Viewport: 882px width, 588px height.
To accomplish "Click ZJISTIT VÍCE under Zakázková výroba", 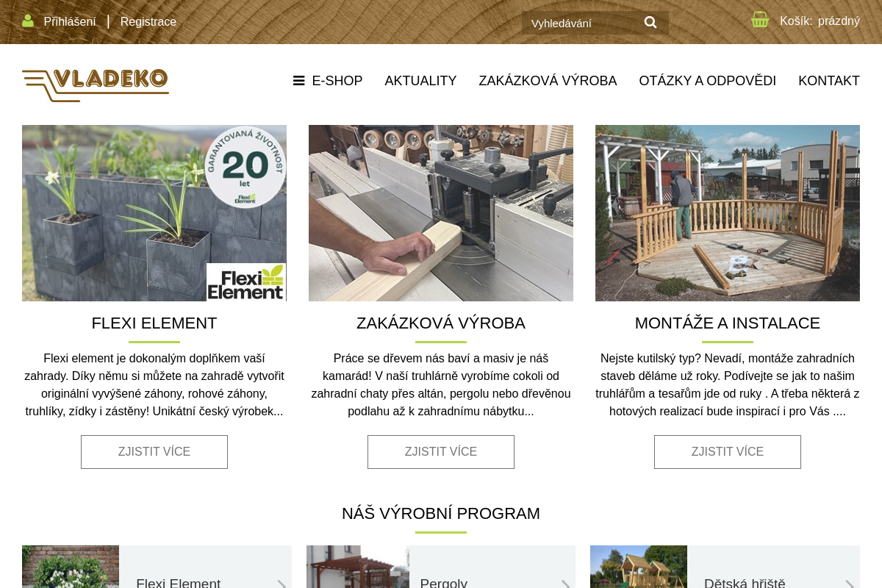I will (x=441, y=452).
